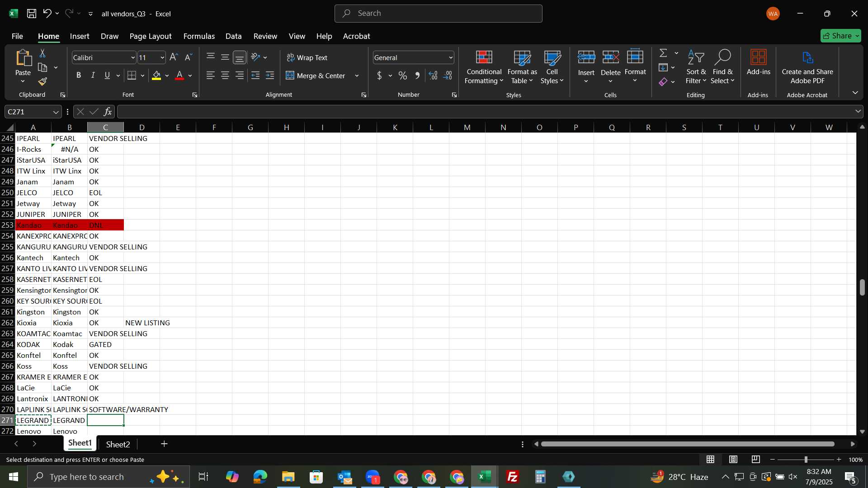Open the Fill Color dropdown arrow
The width and height of the screenshot is (868, 488).
tap(167, 76)
